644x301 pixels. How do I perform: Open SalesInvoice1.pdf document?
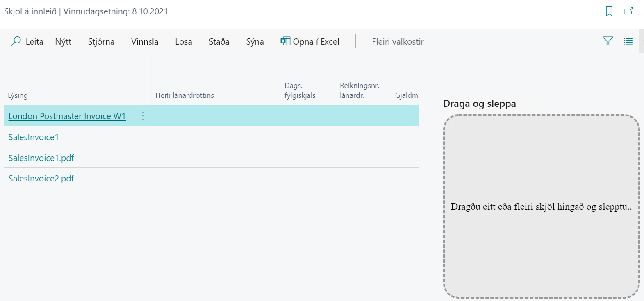41,158
